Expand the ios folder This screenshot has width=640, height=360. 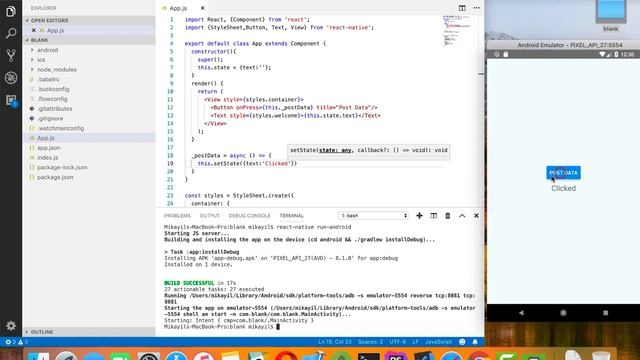click(x=41, y=60)
